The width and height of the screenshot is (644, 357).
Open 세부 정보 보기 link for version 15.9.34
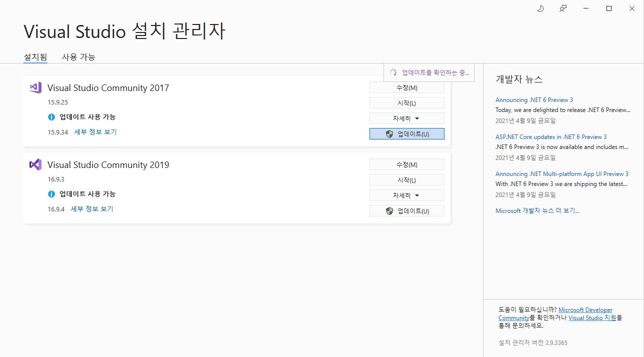click(x=95, y=132)
